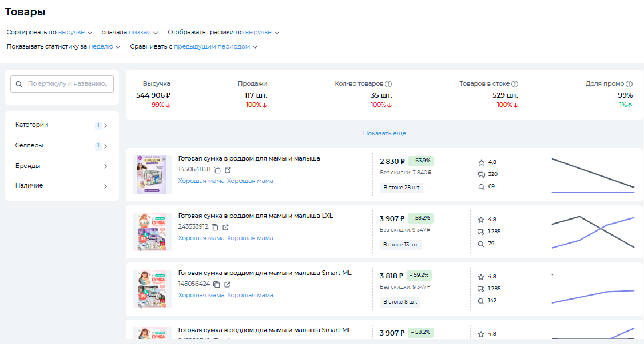
Task: Open Показывать статистику за неделю dropdown
Action: [x=104, y=47]
